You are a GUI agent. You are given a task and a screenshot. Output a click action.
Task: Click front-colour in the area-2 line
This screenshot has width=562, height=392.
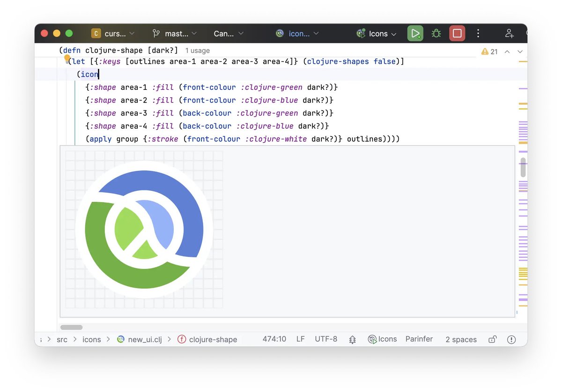coord(209,100)
